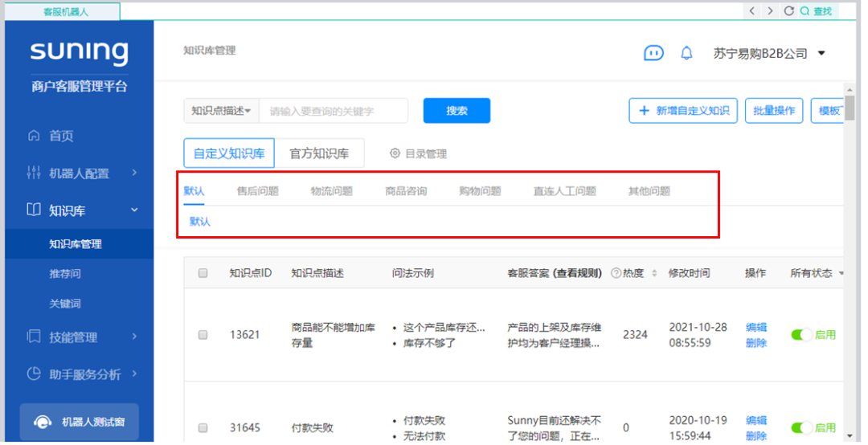Click the 批量操作 button

[774, 111]
